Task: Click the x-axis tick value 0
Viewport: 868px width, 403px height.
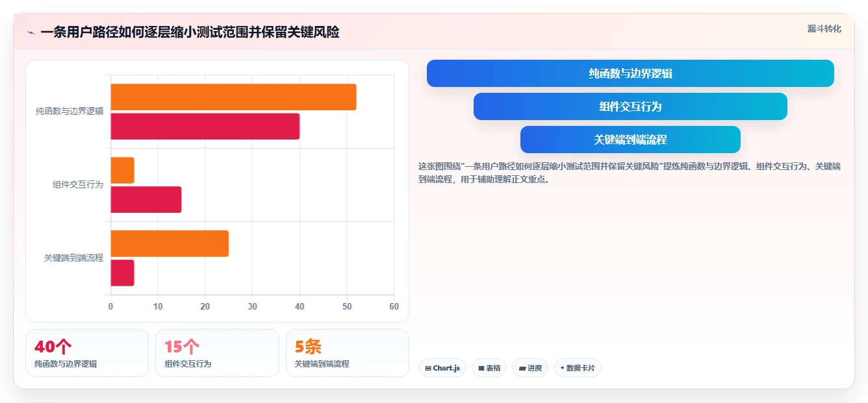Action: (x=110, y=306)
